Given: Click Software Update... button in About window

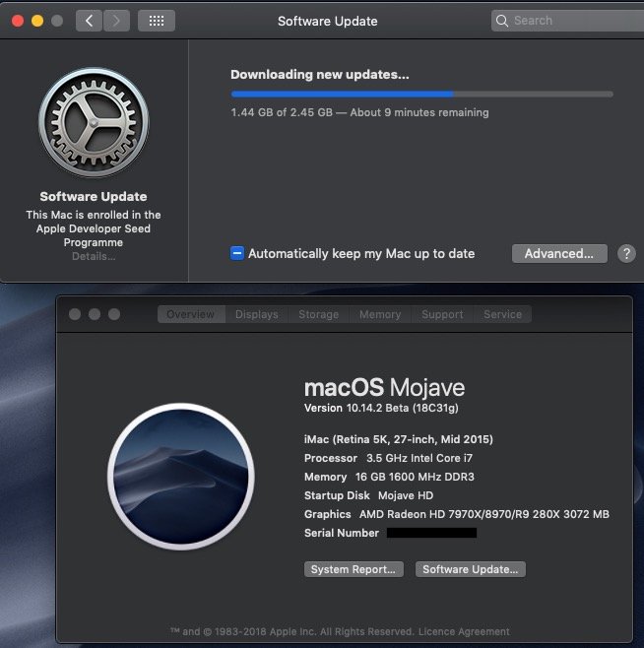Looking at the screenshot, I should (x=471, y=569).
